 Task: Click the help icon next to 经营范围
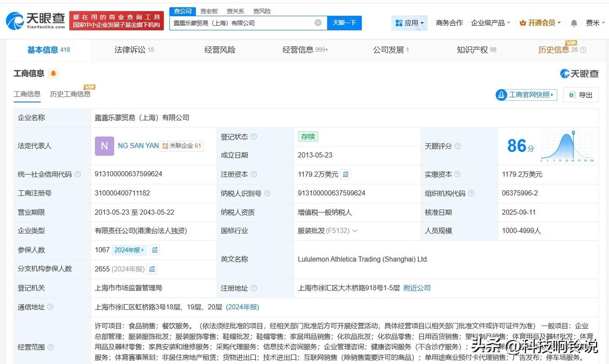click(x=50, y=347)
